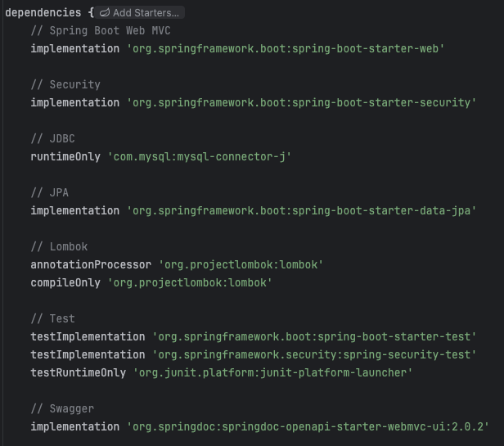Click the dependencies keyword

(x=43, y=13)
